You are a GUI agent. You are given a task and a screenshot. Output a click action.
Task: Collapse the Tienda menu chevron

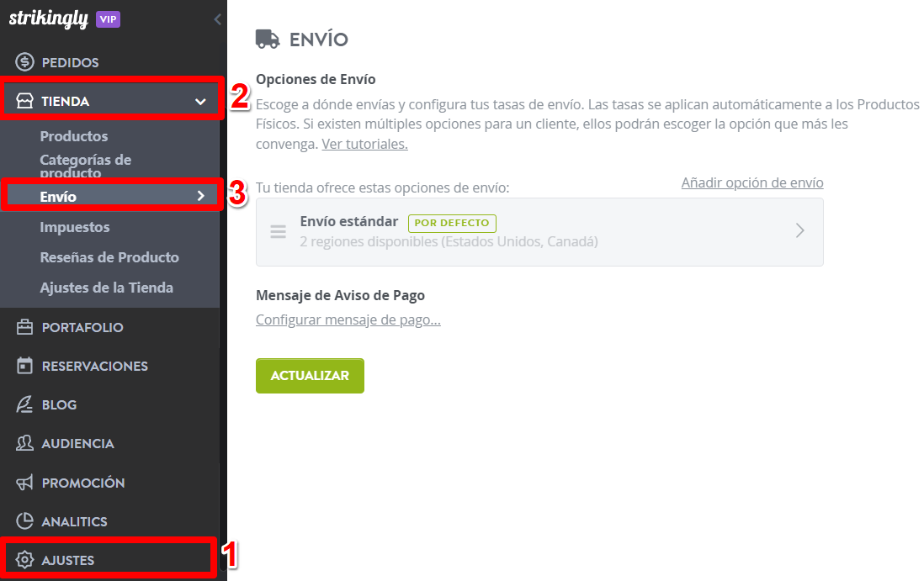click(x=200, y=101)
